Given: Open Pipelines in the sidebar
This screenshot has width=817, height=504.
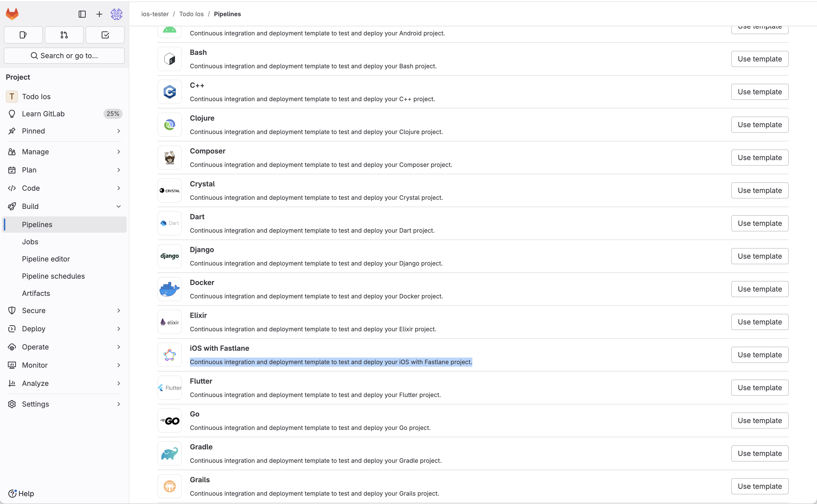Looking at the screenshot, I should click(x=65, y=225).
